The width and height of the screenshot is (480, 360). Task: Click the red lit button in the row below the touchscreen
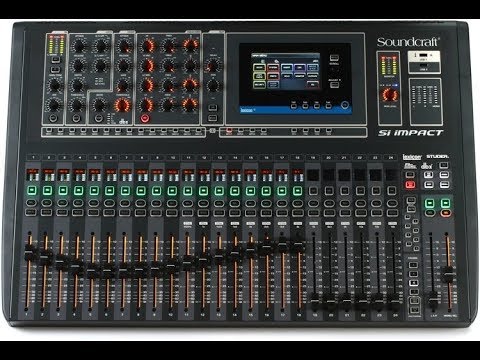point(229,131)
